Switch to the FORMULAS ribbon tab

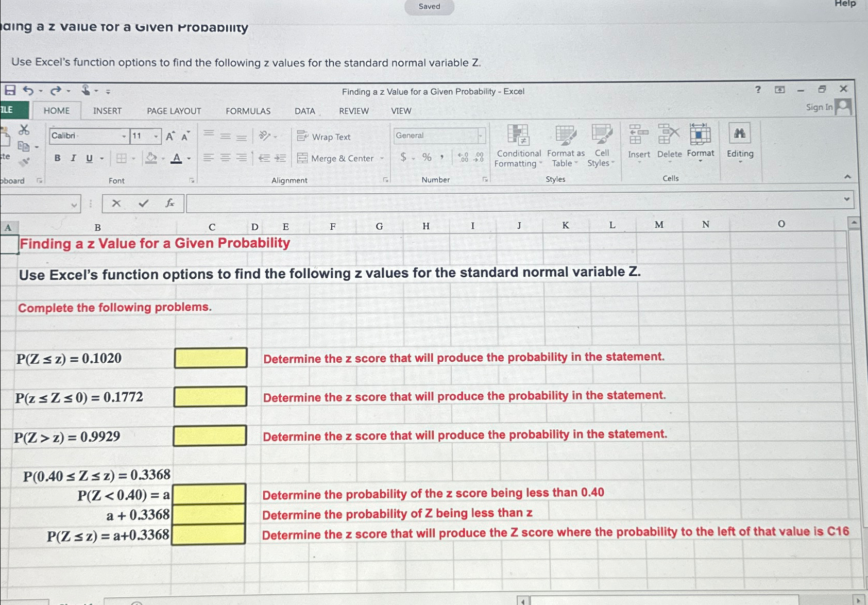pos(248,111)
